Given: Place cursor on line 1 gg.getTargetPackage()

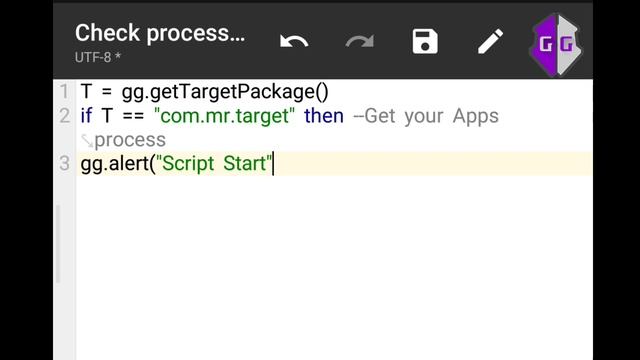Looking at the screenshot, I should [x=225, y=91].
